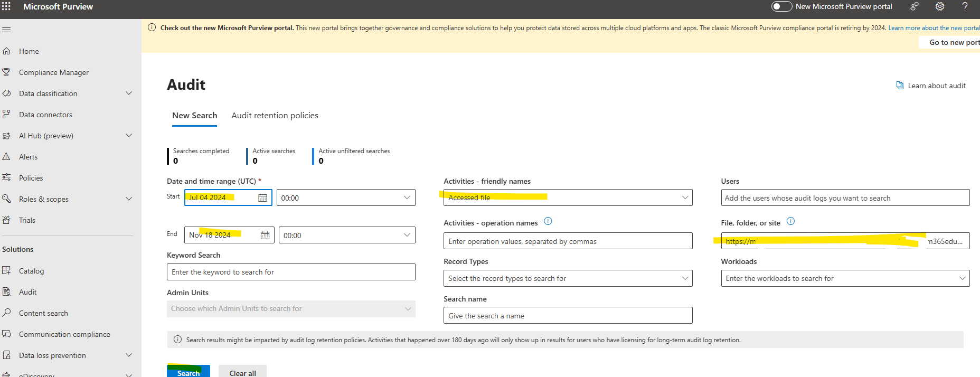
Task: Click the Roles & scopes icon
Action: (x=6, y=199)
